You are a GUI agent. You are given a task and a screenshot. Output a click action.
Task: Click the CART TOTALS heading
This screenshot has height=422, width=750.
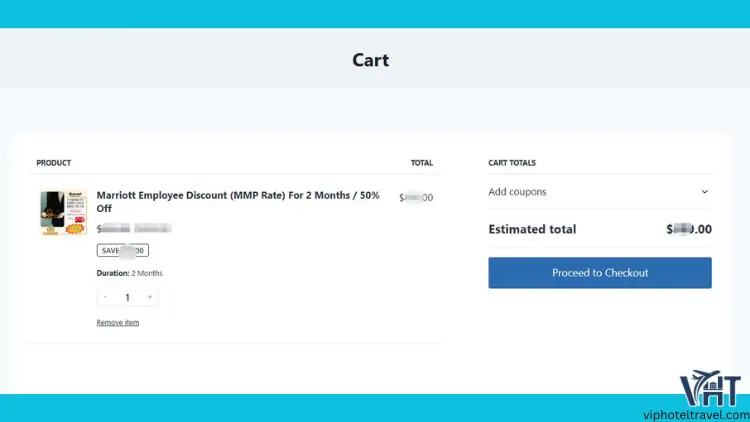coord(512,163)
